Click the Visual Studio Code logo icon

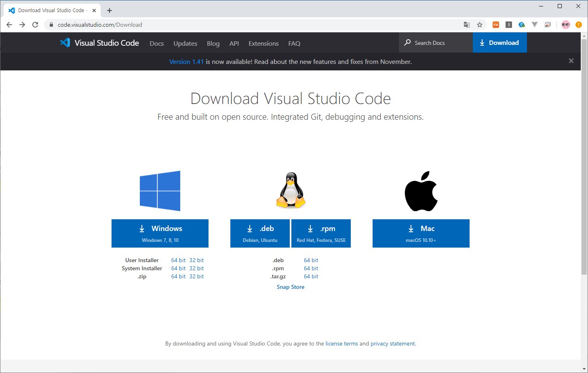click(65, 42)
